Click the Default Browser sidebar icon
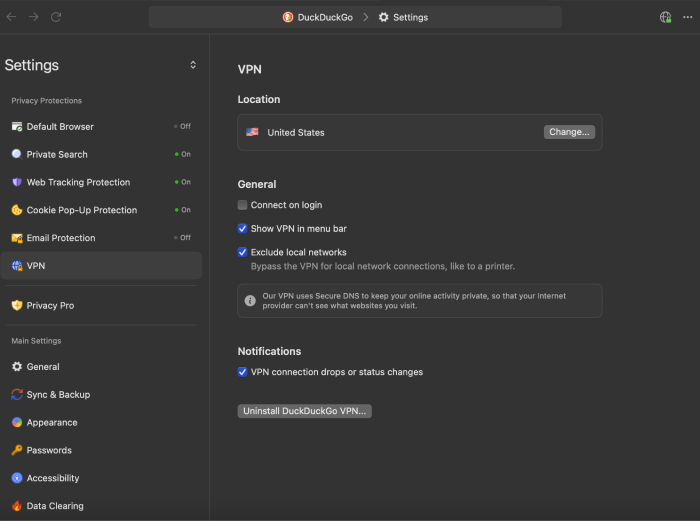The height and width of the screenshot is (521, 700). click(x=17, y=127)
